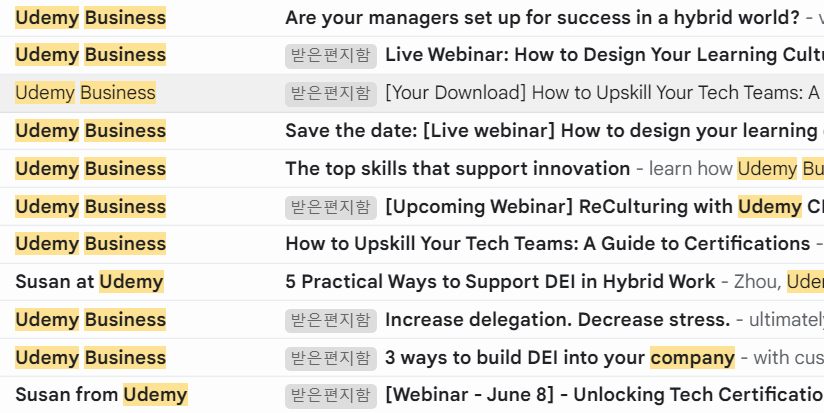The width and height of the screenshot is (824, 413).
Task: Click the 'Susan from Udemy' sender name
Action: (101, 395)
